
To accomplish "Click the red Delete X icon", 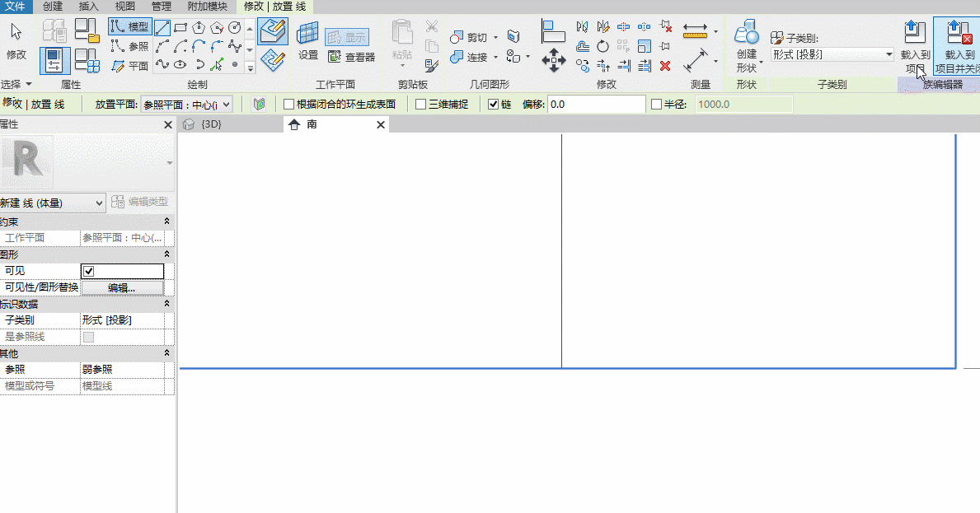I will click(x=665, y=65).
